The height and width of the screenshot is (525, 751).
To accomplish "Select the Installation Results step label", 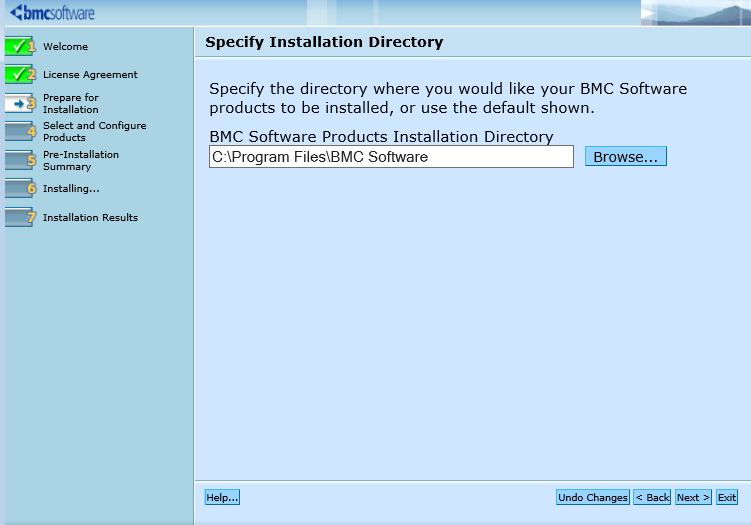I will coord(91,217).
